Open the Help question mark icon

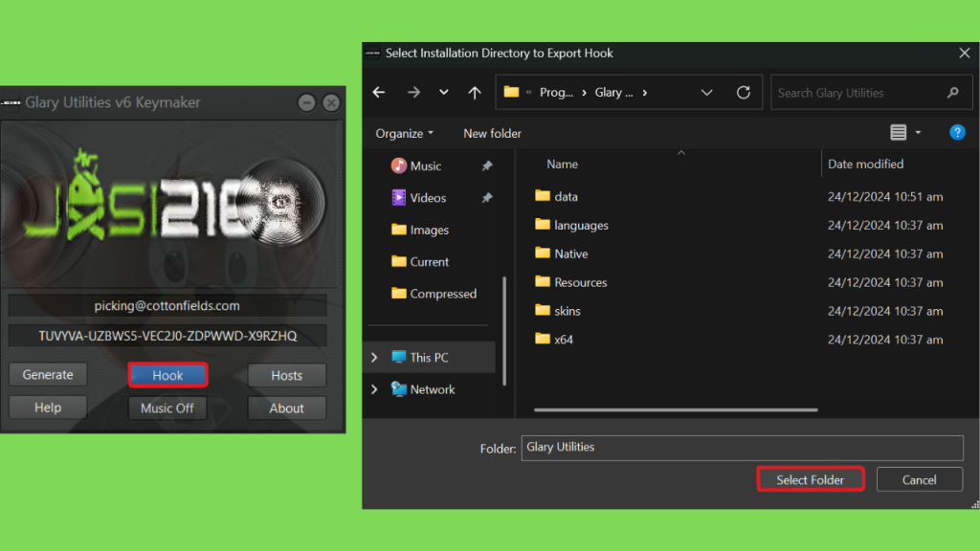957,132
